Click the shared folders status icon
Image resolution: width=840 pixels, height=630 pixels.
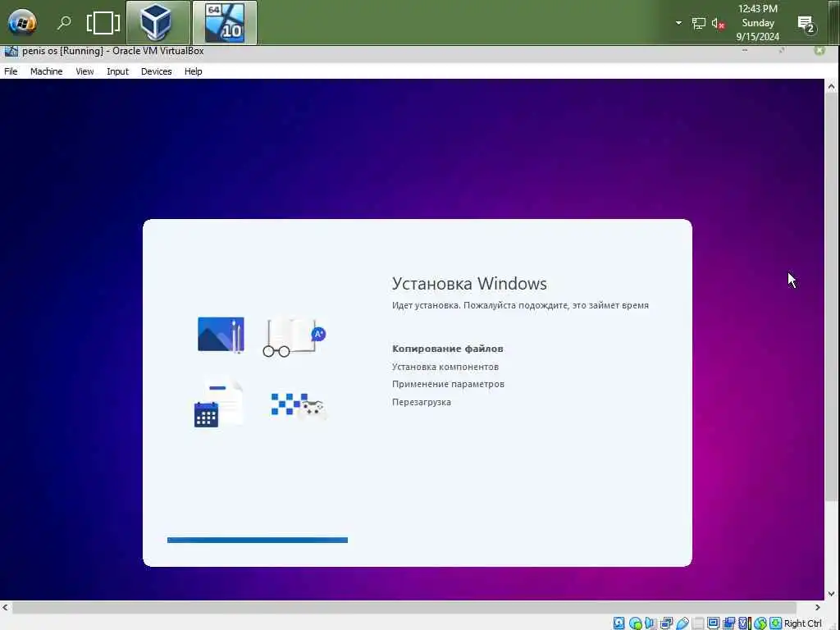[x=697, y=623]
